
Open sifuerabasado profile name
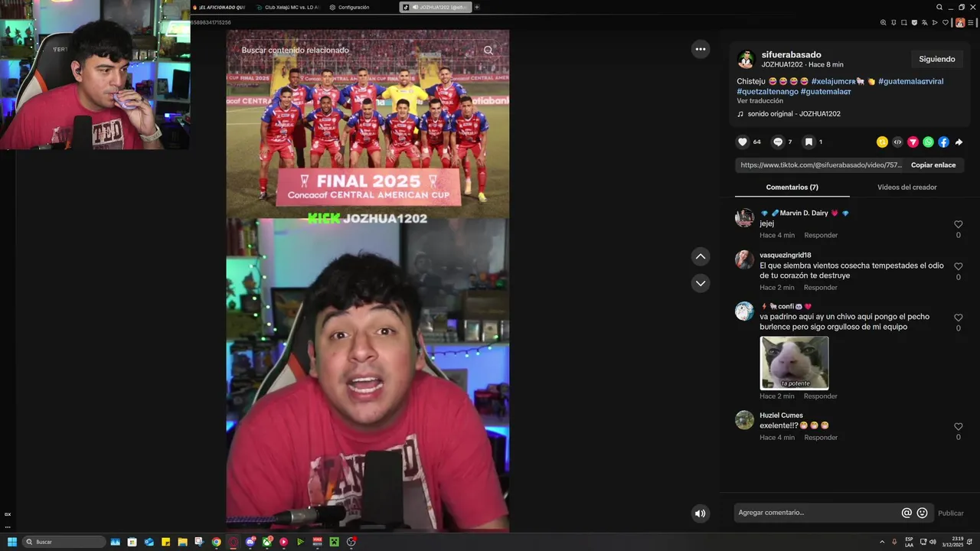tap(791, 54)
